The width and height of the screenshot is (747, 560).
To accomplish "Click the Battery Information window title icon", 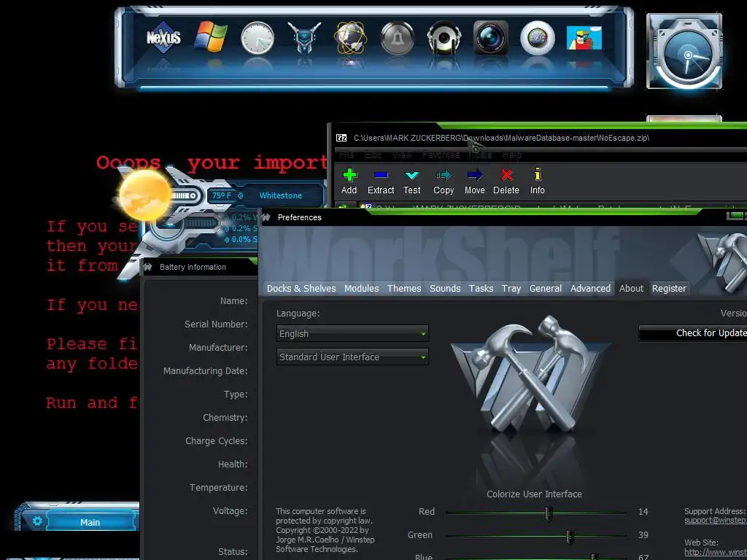I will click(148, 267).
